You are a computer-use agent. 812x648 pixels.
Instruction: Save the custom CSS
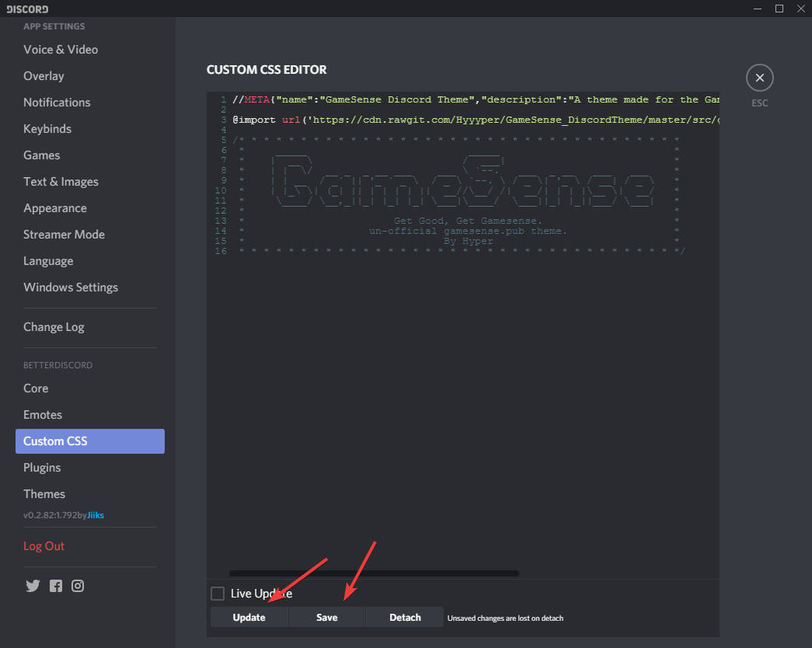click(326, 618)
